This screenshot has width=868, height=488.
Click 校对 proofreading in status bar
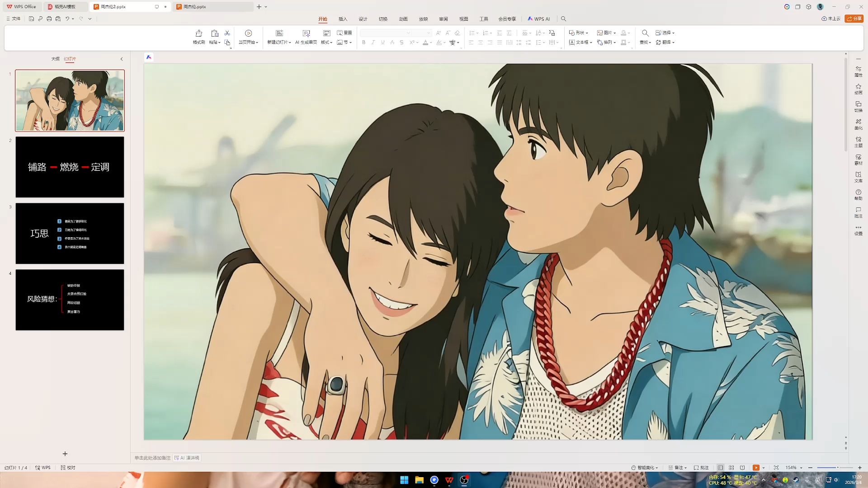point(68,468)
